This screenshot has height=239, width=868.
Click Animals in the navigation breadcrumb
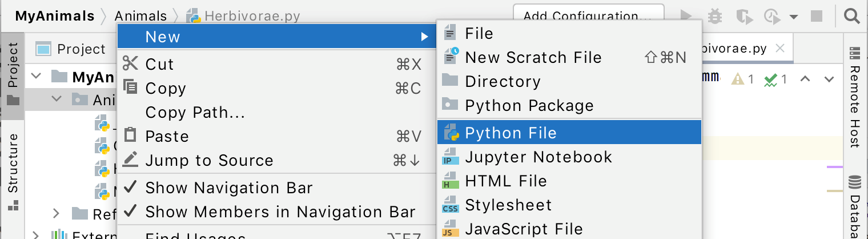point(140,16)
